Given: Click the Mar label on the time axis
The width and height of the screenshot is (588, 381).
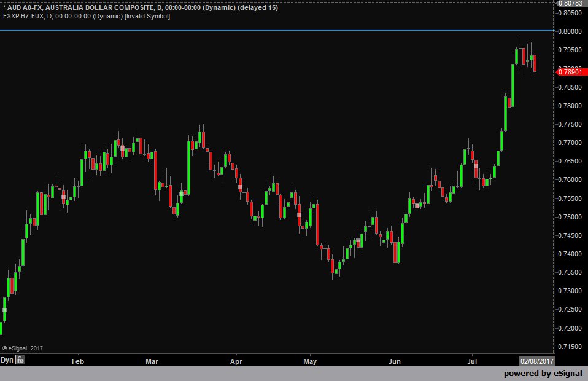Looking at the screenshot, I should [152, 361].
